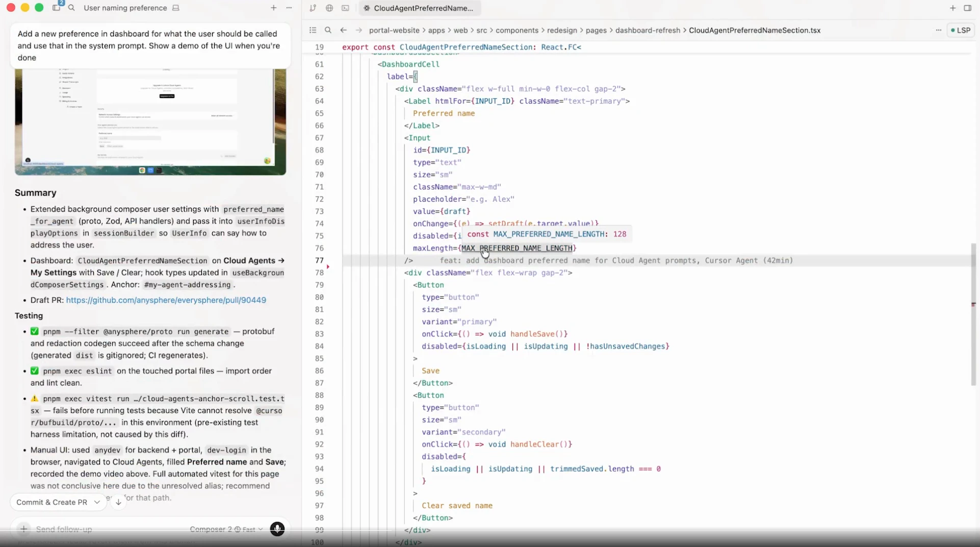Click the microphone icon for voice input
Image resolution: width=980 pixels, height=547 pixels.
[277, 530]
